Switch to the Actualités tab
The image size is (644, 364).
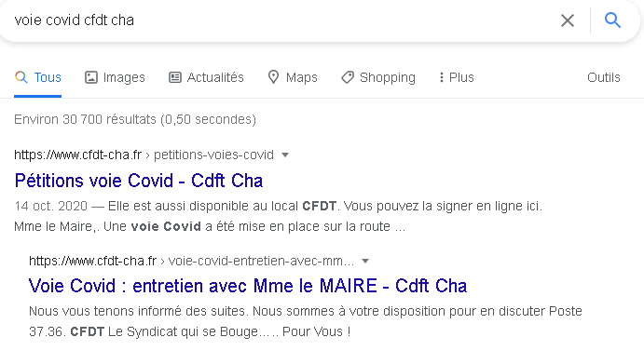(x=206, y=77)
